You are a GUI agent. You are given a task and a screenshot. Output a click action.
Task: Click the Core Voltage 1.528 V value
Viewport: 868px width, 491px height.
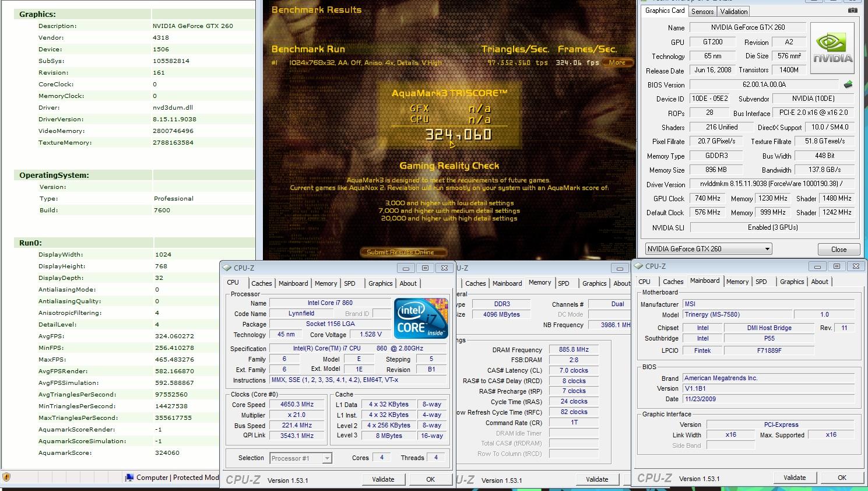point(370,335)
